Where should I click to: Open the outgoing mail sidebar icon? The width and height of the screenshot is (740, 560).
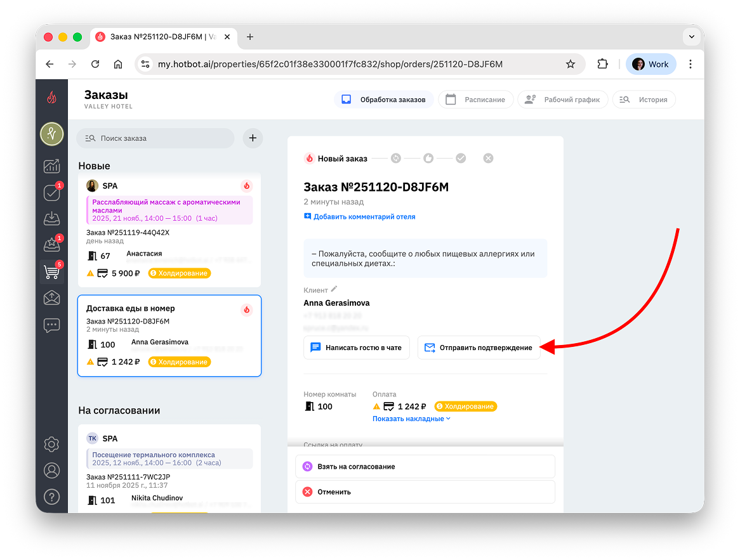[x=51, y=298]
